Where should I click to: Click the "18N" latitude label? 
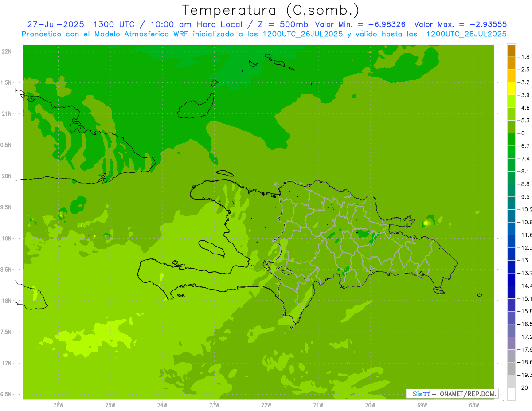7,301
